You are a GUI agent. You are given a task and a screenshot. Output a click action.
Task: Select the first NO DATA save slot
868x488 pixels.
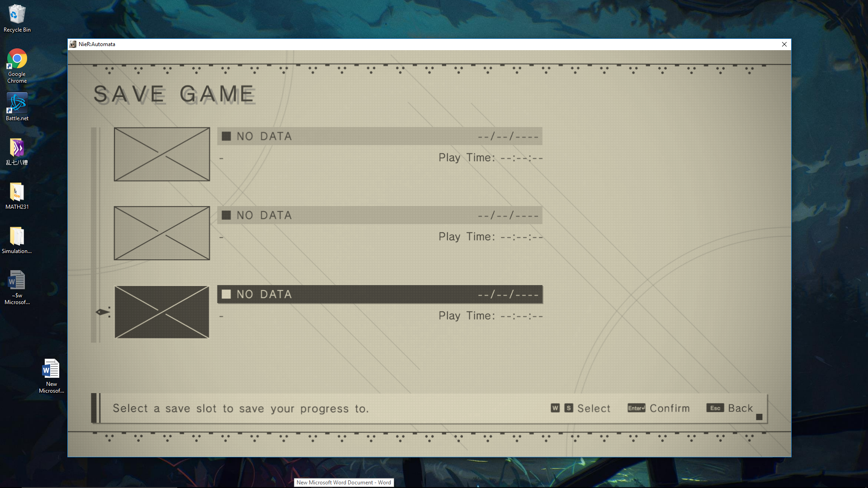380,136
